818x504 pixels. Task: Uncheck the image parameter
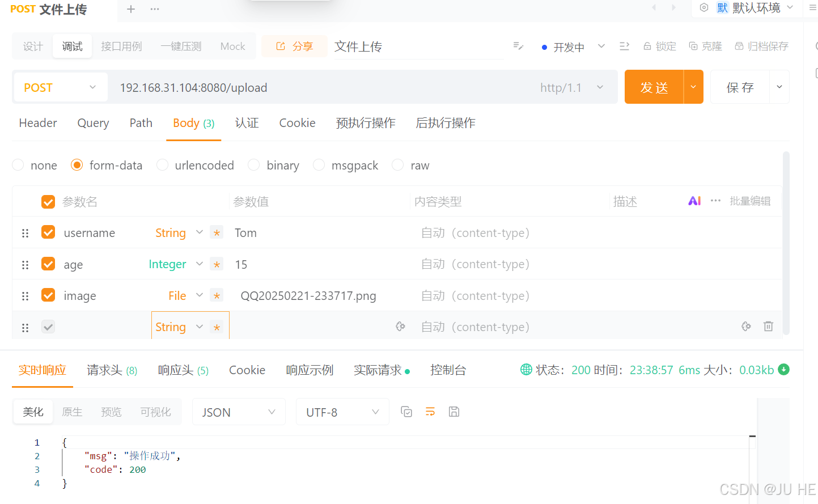pos(48,295)
